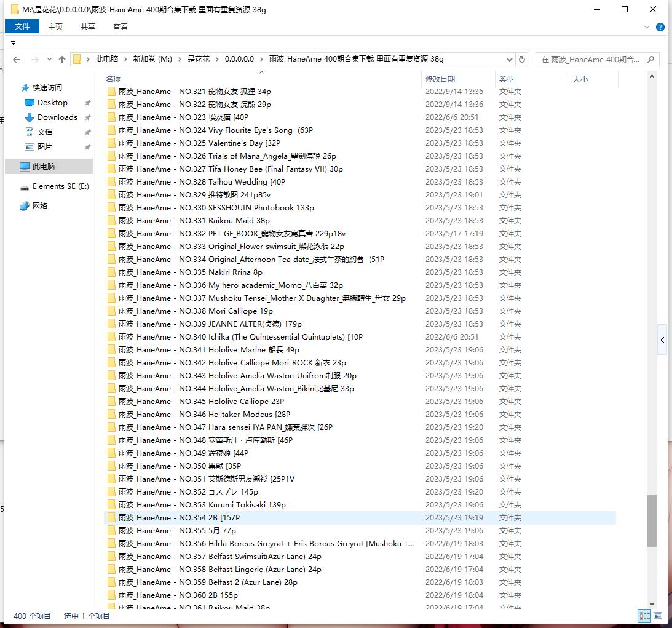Screen dimensions: 672x628
Task: Navigate to 是花花 in breadcrumb
Action: 199,59
